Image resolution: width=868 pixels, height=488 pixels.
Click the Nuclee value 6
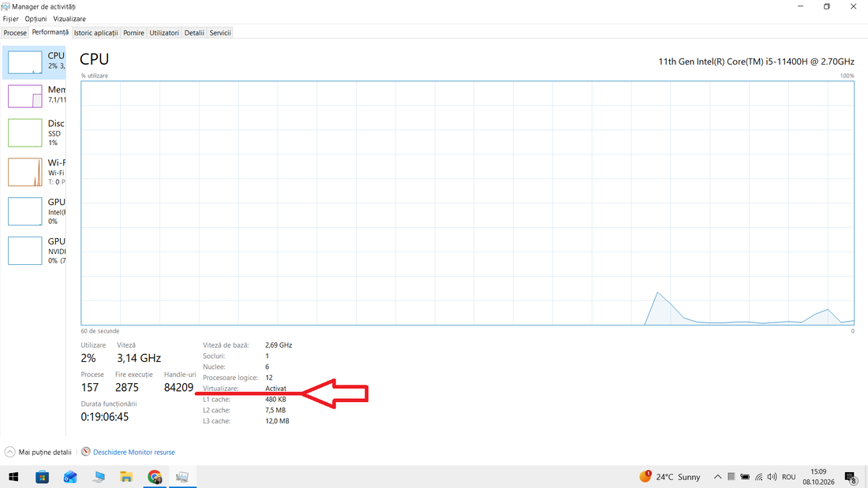pos(268,367)
